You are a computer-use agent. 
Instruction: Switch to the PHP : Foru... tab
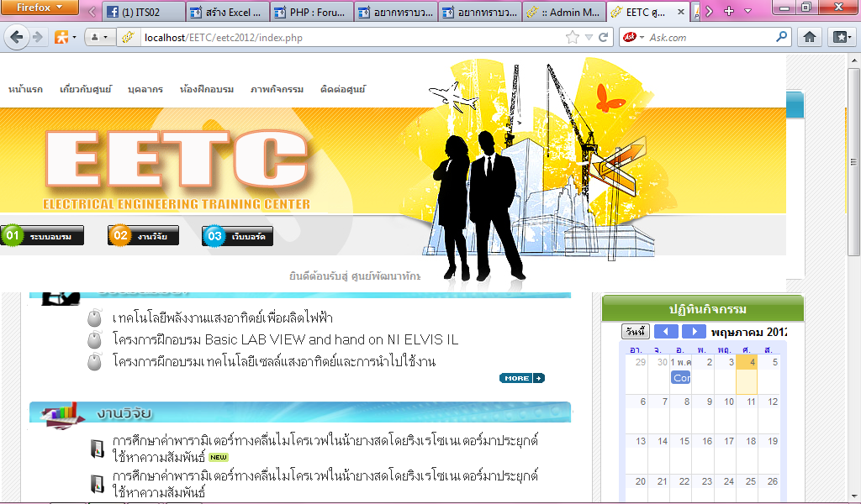(312, 12)
